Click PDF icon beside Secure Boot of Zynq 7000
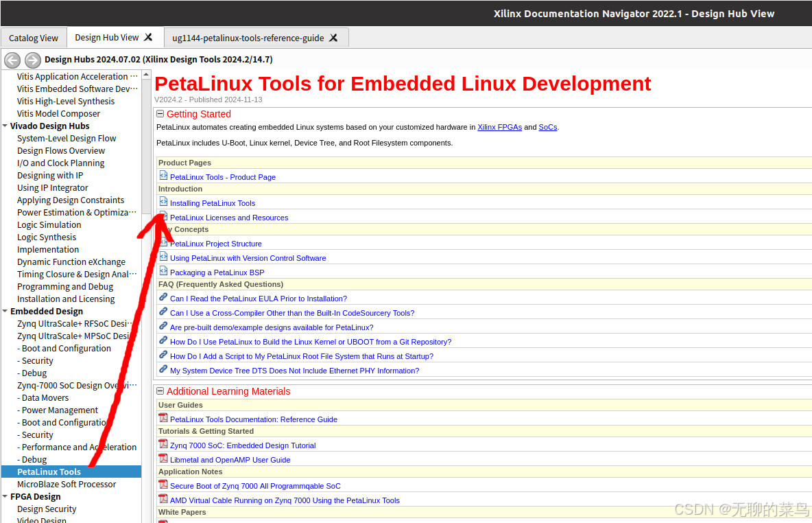This screenshot has width=812, height=523. tap(163, 484)
